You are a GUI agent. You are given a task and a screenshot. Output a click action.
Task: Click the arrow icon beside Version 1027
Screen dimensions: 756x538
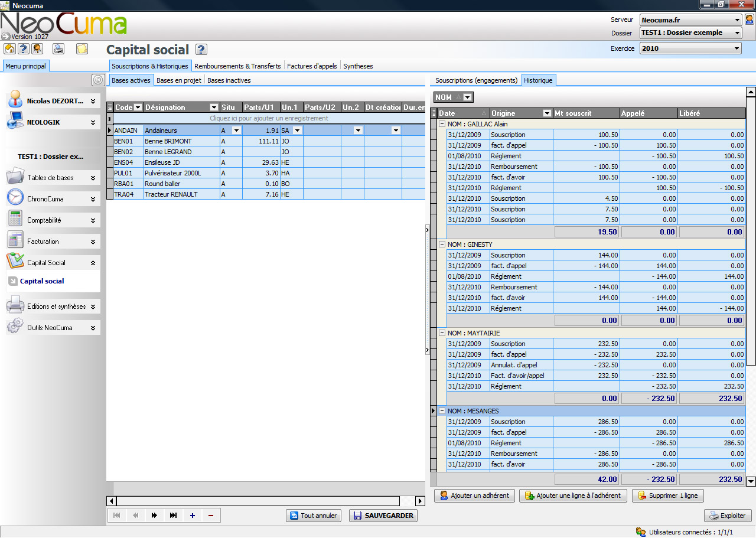coord(6,36)
